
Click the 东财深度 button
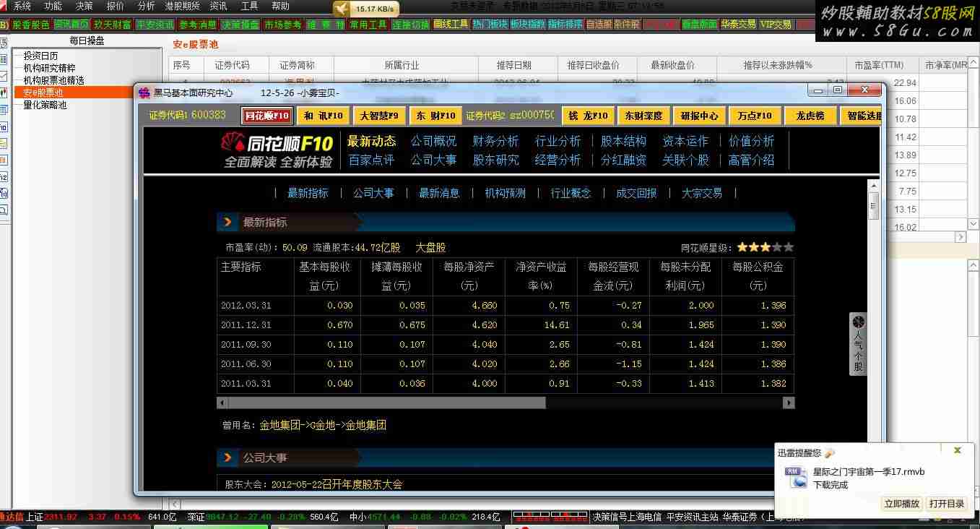[643, 116]
